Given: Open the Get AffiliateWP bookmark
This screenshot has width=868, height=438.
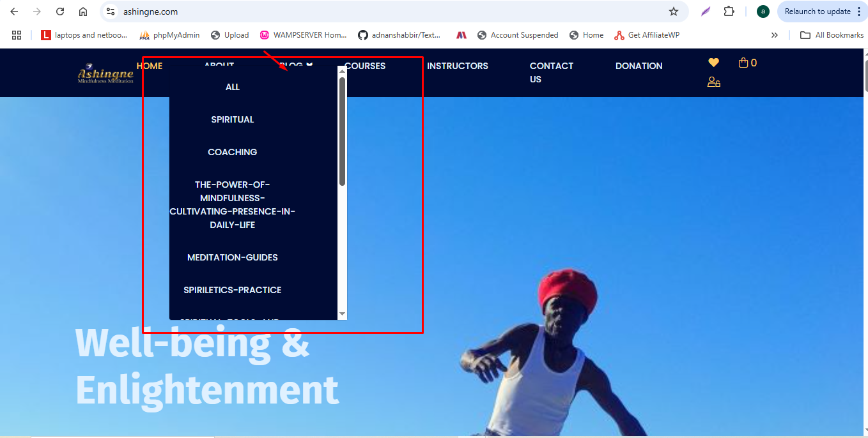Looking at the screenshot, I should (647, 35).
